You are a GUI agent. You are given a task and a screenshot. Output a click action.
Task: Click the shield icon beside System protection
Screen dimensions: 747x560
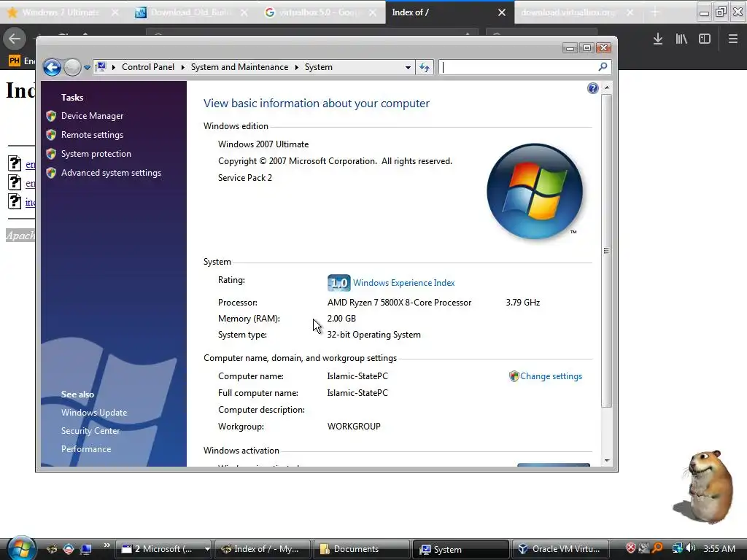(51, 154)
